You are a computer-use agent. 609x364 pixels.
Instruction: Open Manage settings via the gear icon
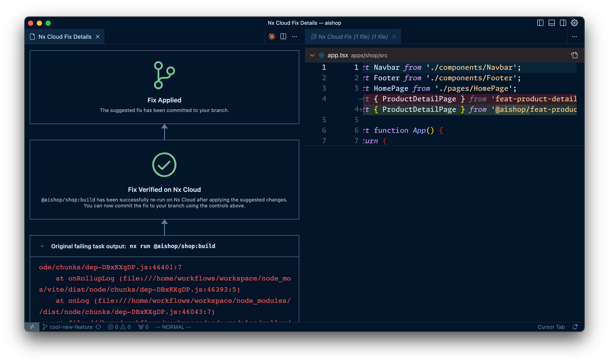(575, 23)
